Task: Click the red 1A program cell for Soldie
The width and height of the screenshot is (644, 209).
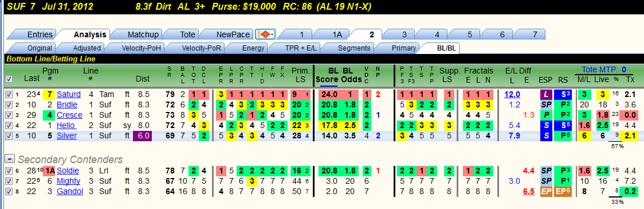Action: click(x=49, y=171)
